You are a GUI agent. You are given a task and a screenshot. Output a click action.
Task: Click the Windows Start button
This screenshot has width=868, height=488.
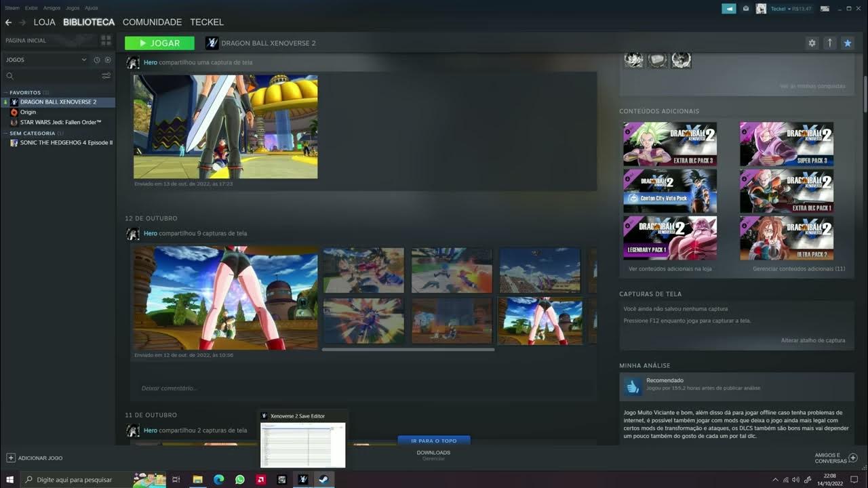(x=9, y=480)
